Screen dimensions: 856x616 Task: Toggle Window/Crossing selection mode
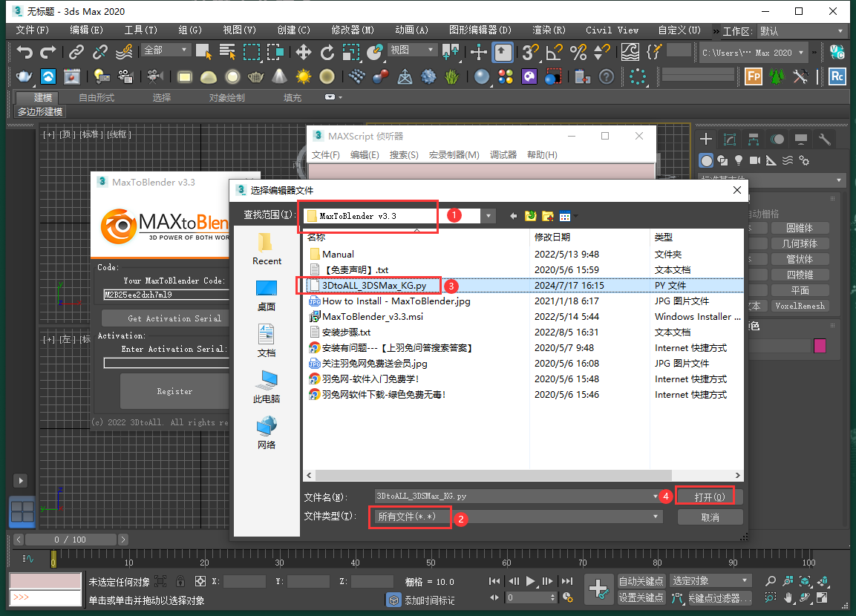(x=275, y=53)
